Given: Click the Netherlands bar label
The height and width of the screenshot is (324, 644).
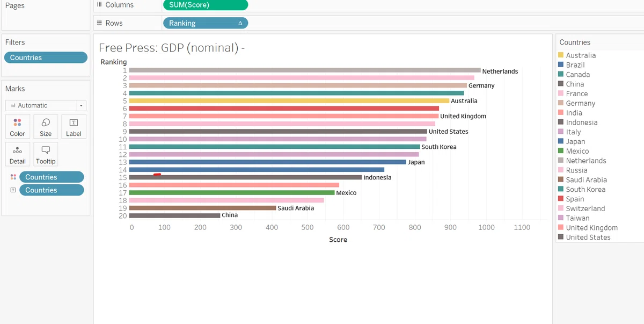Looking at the screenshot, I should [500, 71].
